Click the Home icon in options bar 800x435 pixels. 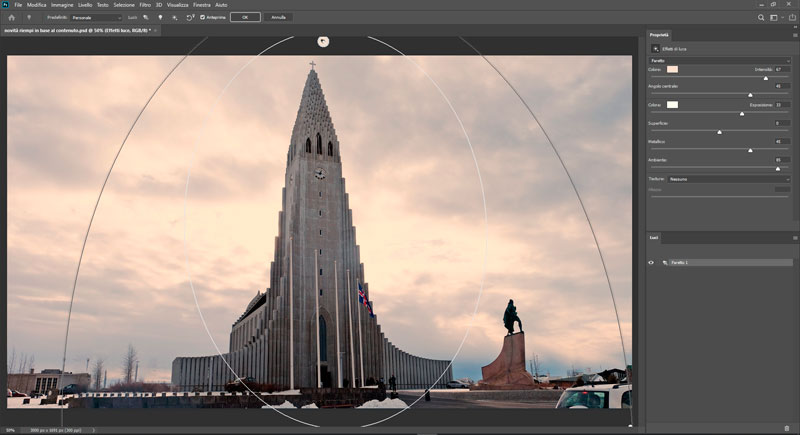[11, 17]
